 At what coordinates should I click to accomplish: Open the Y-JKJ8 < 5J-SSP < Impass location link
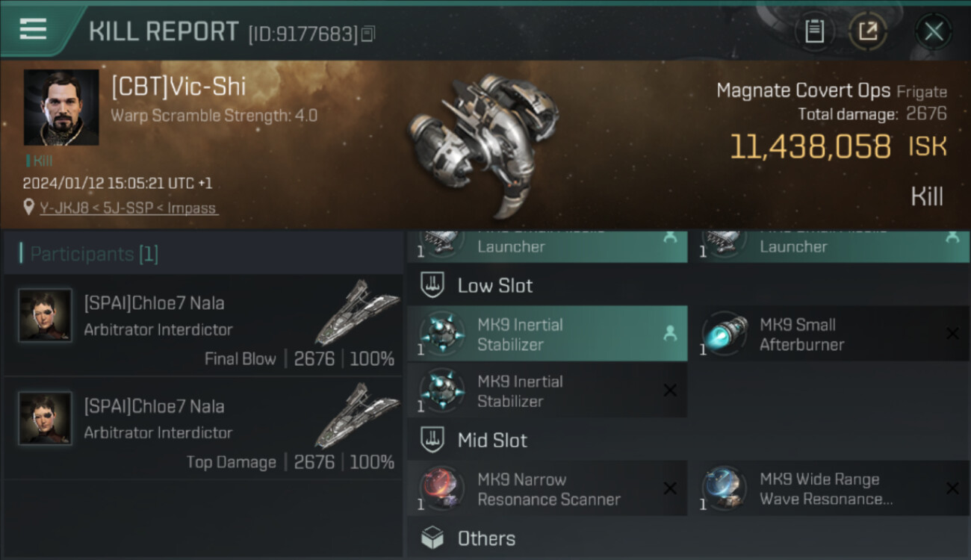tap(128, 208)
